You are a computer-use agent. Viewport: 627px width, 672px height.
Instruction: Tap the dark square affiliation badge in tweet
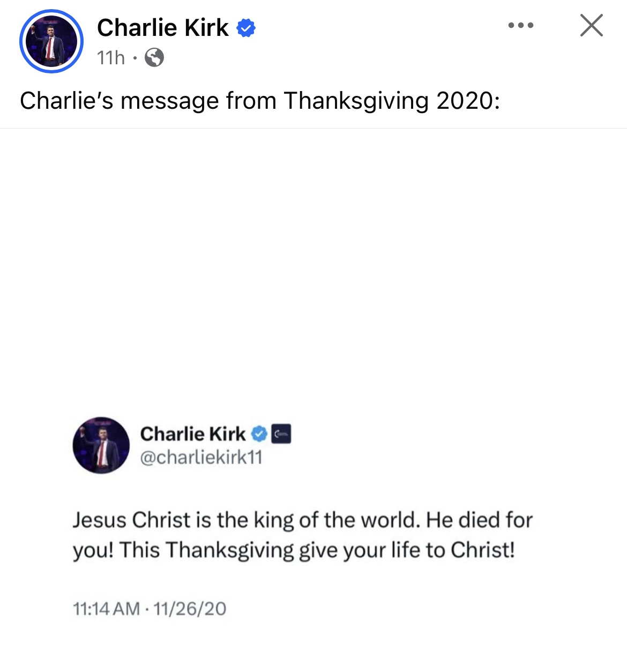pos(281,434)
